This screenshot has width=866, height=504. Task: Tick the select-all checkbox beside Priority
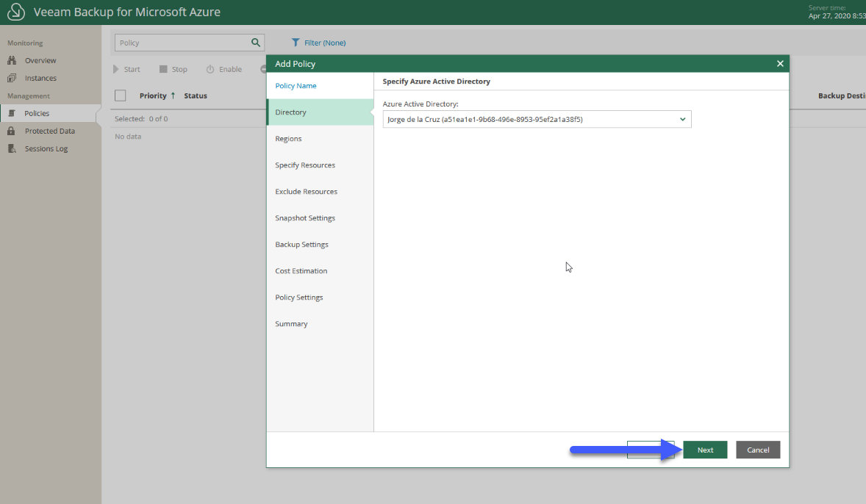click(x=121, y=96)
